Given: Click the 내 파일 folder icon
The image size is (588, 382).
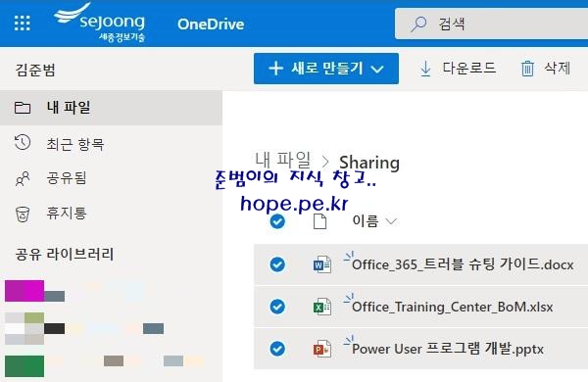Looking at the screenshot, I should [x=23, y=108].
